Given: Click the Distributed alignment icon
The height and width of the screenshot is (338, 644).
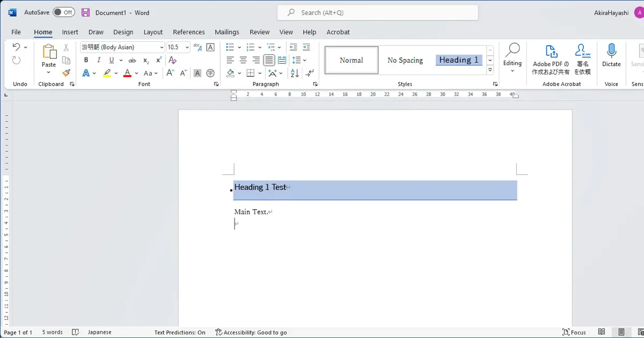Looking at the screenshot, I should 282,60.
